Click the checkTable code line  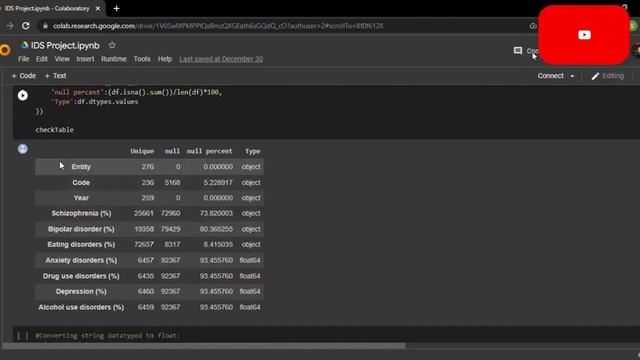point(54,130)
